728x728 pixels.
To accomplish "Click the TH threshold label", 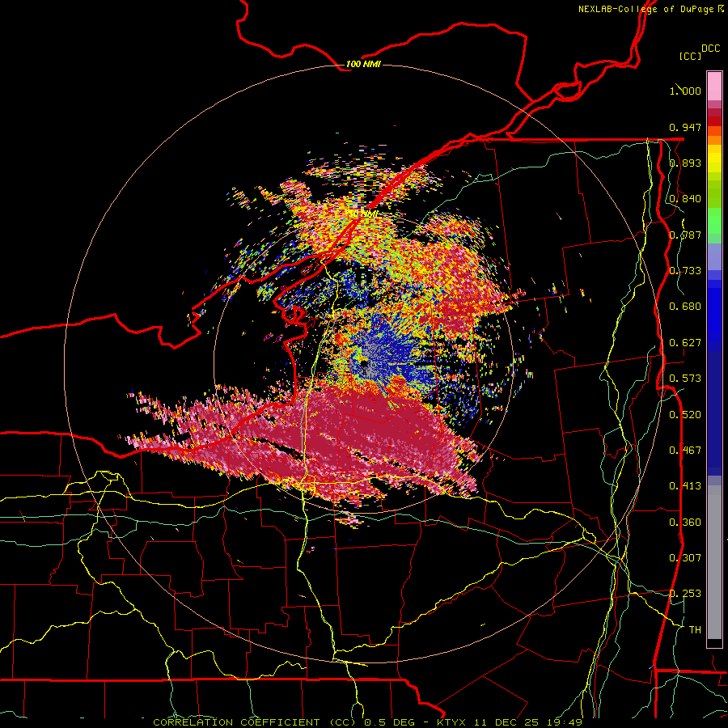I will (x=695, y=630).
